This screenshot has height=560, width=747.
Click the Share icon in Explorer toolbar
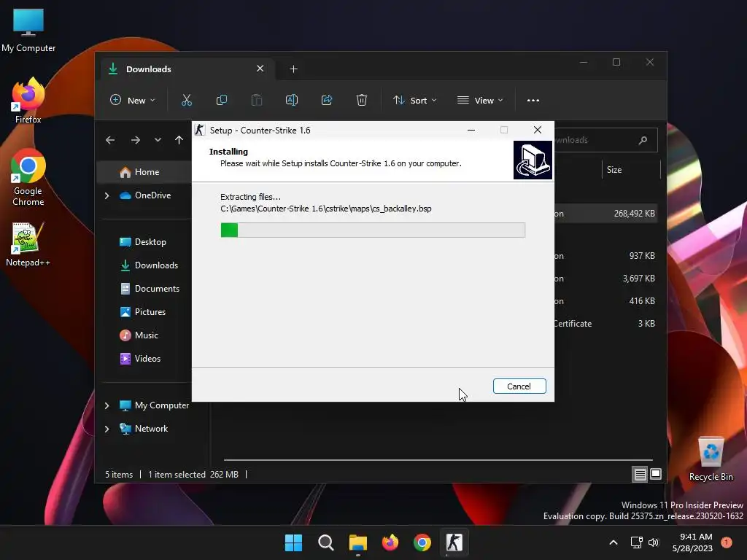click(327, 100)
